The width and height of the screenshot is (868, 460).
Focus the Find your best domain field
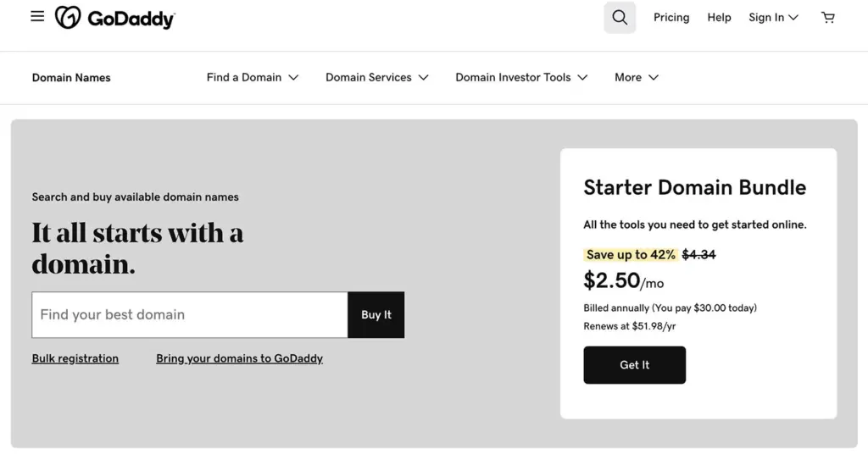click(x=189, y=315)
